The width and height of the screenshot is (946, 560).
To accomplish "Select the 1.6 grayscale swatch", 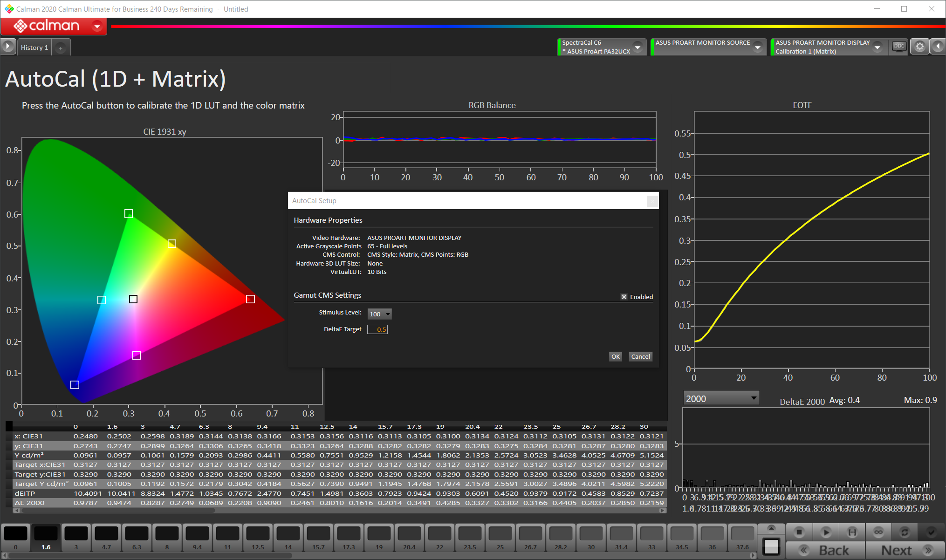I will [x=46, y=538].
